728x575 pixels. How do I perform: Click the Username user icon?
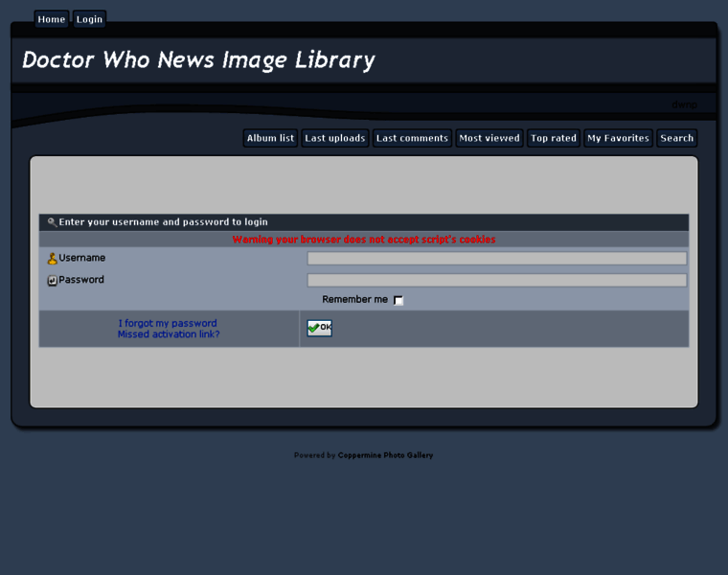coord(53,259)
